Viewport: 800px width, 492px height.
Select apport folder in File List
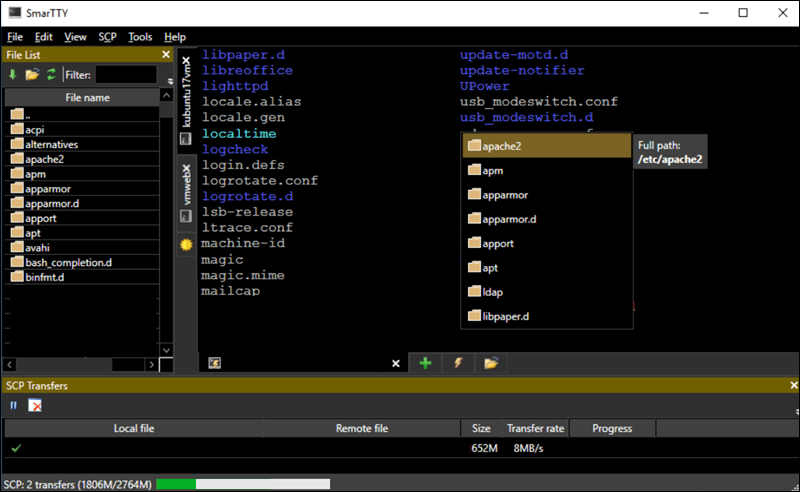82,218
